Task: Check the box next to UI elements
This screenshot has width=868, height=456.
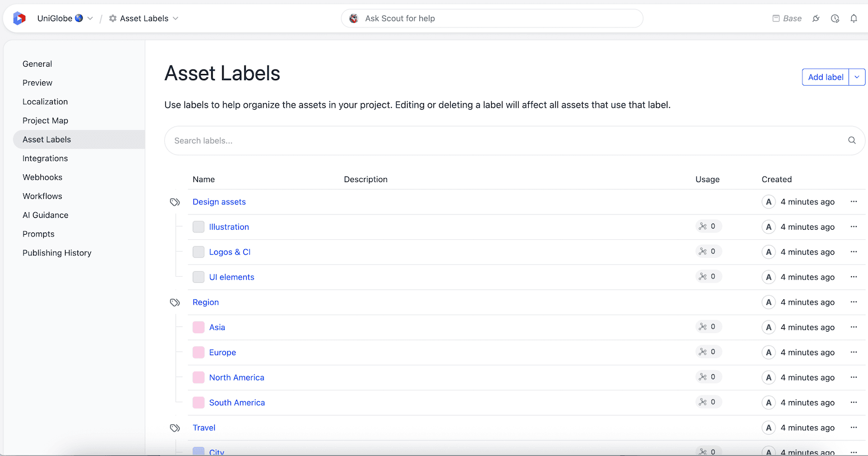Action: tap(198, 277)
